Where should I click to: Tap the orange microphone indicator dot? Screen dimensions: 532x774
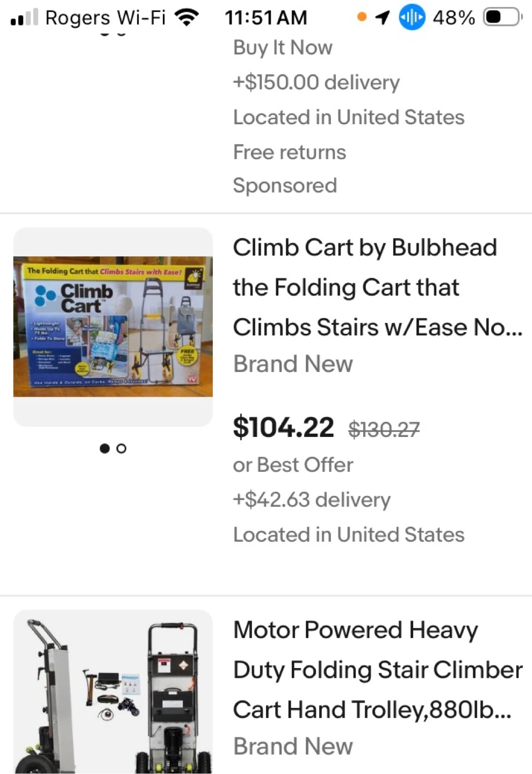point(362,17)
